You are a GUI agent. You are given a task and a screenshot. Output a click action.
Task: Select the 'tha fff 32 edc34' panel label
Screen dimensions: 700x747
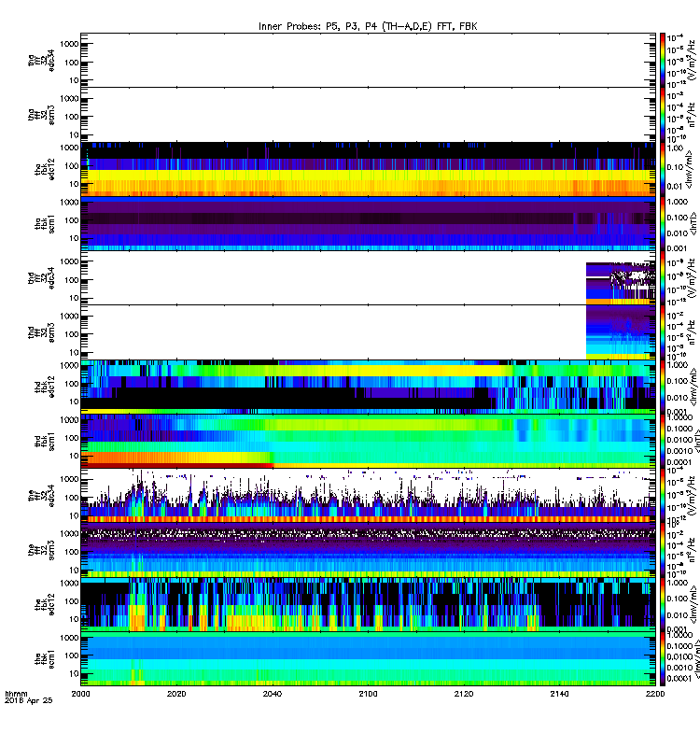(41, 60)
